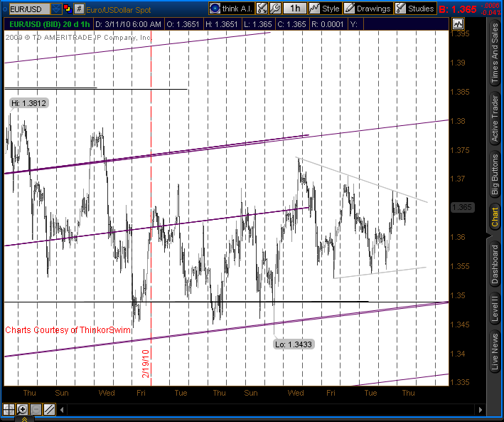
Task: Click the 1.395 price axis label
Action: [460, 33]
